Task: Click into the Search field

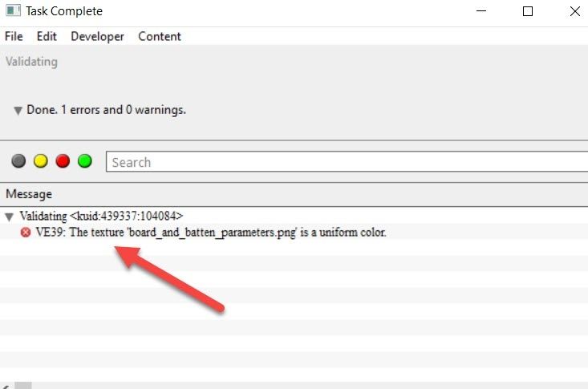Action: 345,162
